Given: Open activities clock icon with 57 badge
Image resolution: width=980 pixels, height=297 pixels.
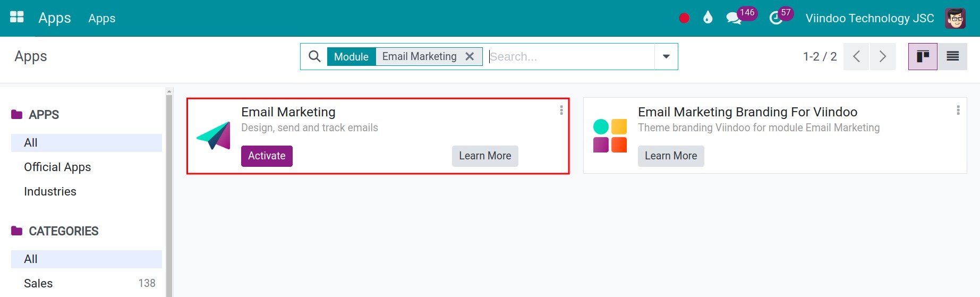Looking at the screenshot, I should (x=781, y=16).
